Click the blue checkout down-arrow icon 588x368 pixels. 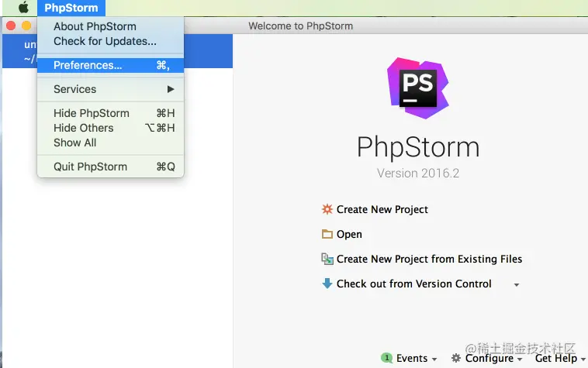[x=327, y=284]
